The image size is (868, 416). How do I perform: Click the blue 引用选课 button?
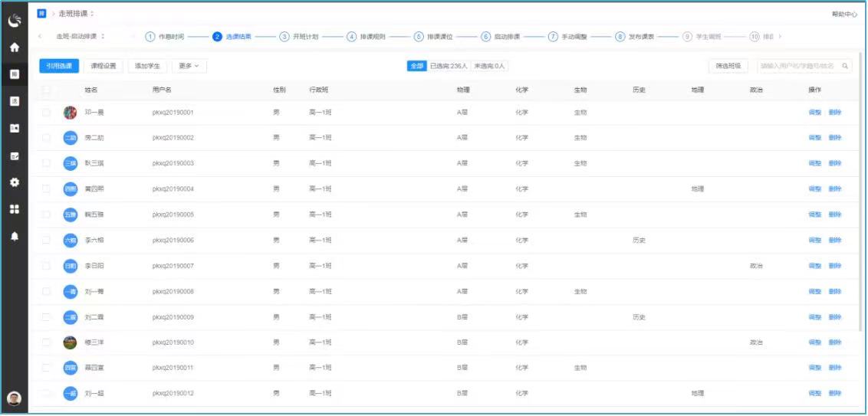(59, 66)
